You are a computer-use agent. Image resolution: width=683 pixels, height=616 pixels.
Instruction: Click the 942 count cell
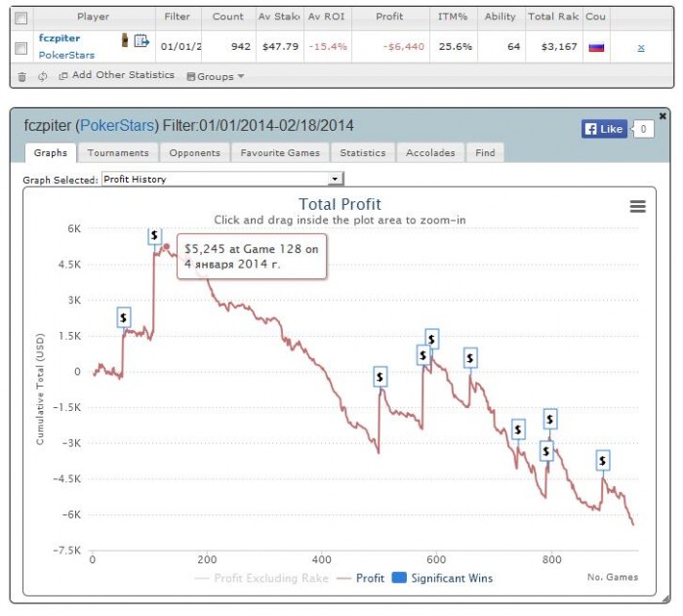click(240, 47)
